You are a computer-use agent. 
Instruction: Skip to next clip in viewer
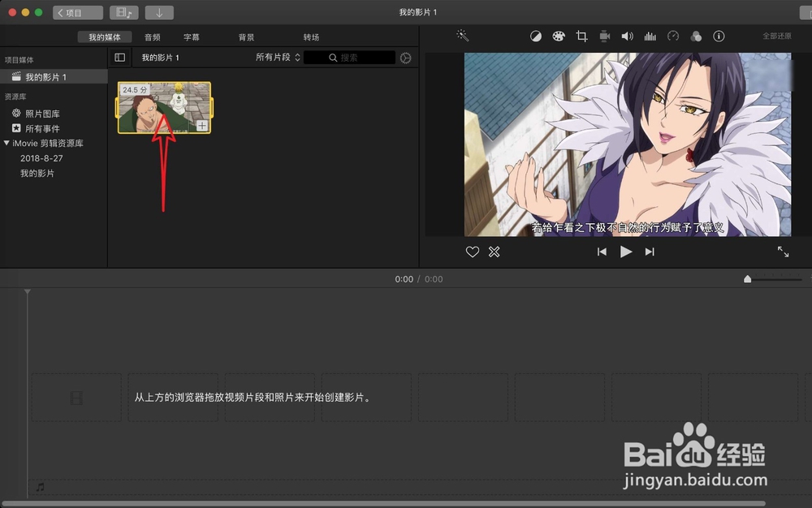tap(650, 252)
